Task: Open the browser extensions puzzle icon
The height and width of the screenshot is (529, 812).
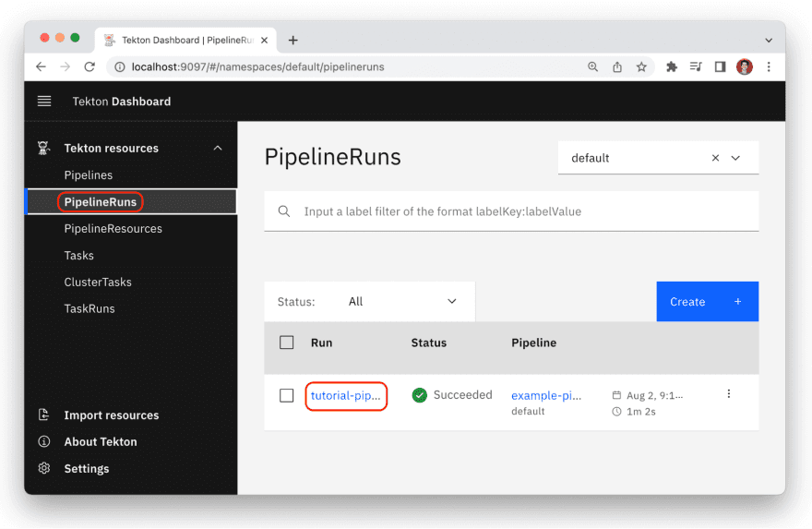Action: (x=672, y=66)
